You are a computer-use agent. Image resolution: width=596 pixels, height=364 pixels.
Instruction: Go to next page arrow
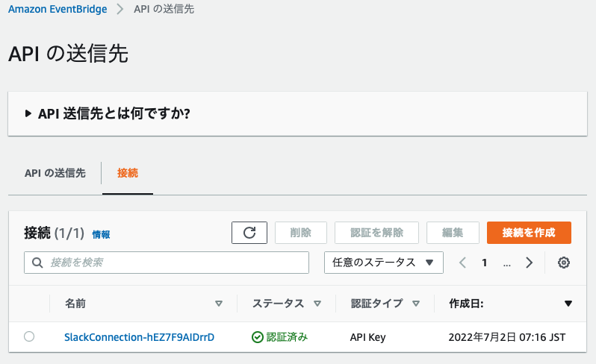coord(529,263)
